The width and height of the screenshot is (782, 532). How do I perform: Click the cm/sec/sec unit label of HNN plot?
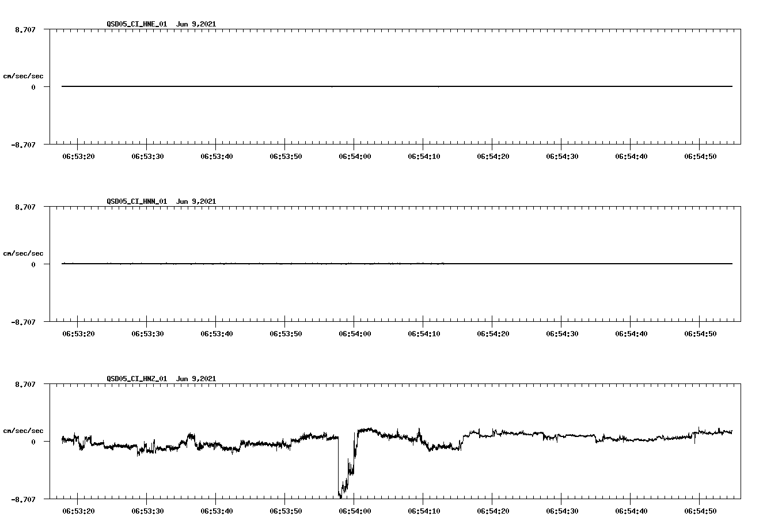click(x=23, y=253)
